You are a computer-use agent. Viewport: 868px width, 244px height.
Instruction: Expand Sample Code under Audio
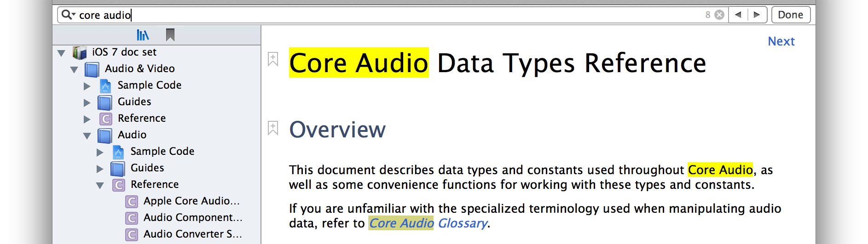click(100, 152)
